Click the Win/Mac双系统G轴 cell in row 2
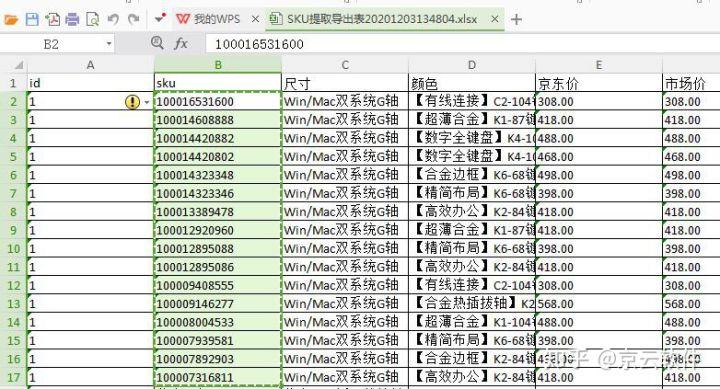 point(345,101)
